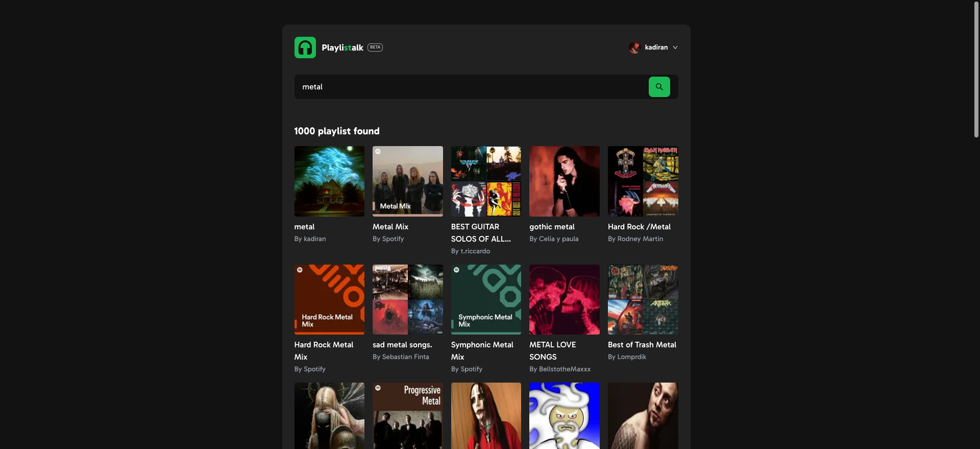The image size is (980, 449).
Task: Click the blue cartoon wizard playlist cover
Action: (564, 415)
